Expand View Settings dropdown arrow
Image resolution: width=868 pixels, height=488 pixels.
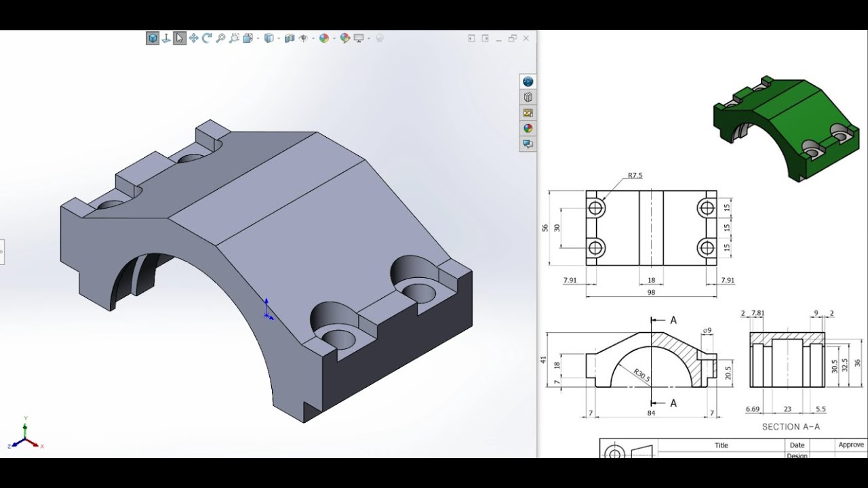369,39
